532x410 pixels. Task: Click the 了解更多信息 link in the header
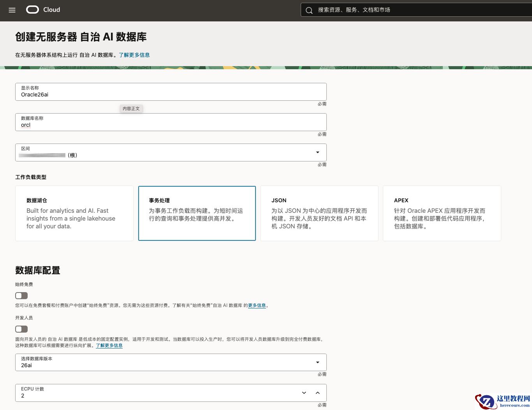coord(134,55)
